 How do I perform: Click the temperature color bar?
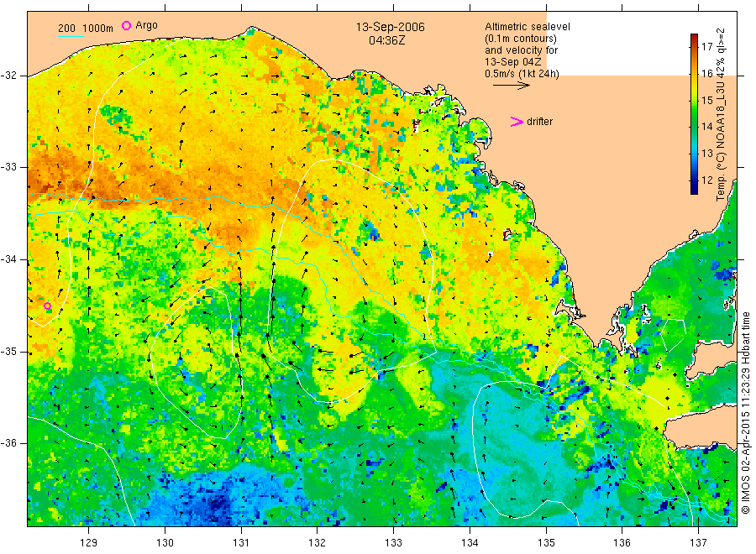click(x=694, y=114)
